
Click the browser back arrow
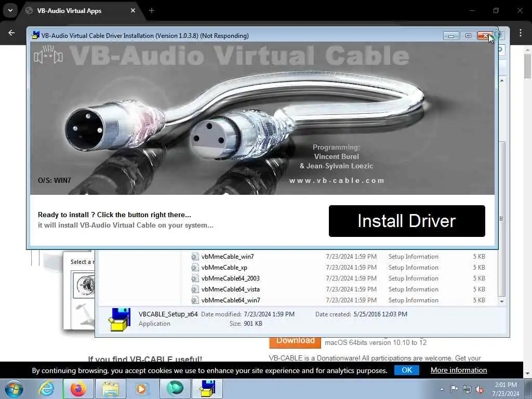(x=11, y=33)
